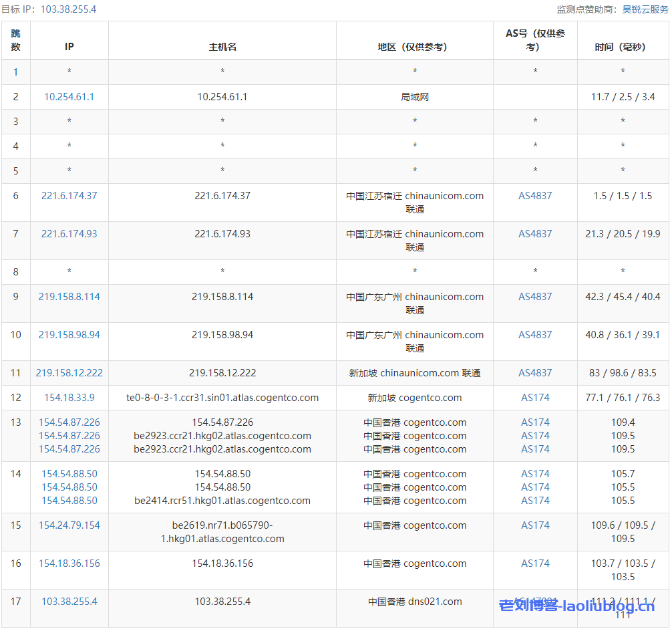Click the 主机名 column header
The width and height of the screenshot is (672, 631).
222,47
